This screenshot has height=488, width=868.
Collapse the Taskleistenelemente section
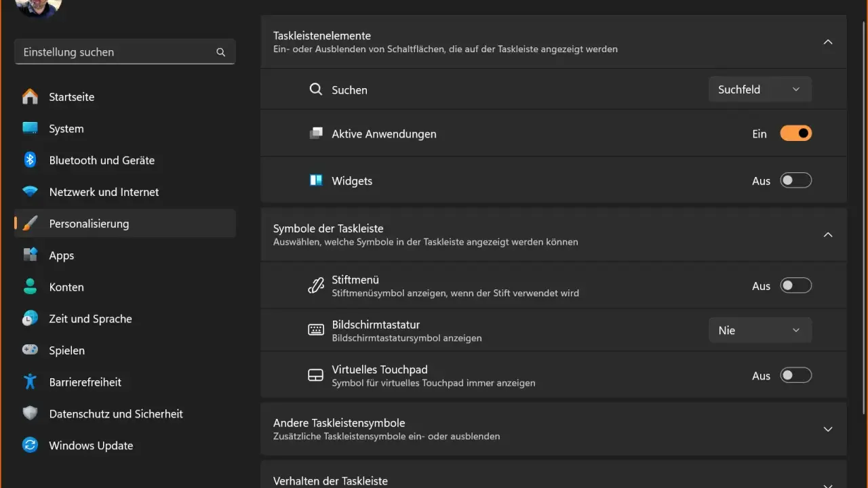827,42
